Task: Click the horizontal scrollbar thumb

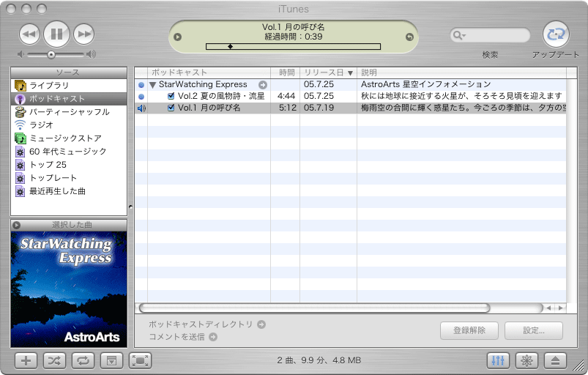Action: (x=314, y=308)
